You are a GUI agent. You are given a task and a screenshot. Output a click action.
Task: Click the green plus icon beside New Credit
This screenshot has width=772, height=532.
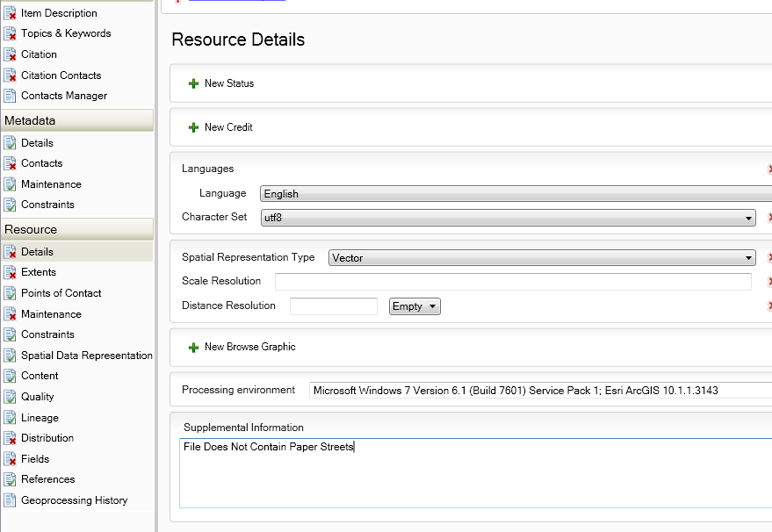coord(193,128)
